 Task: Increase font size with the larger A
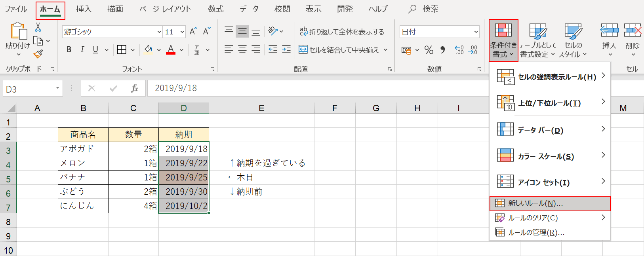coord(193,32)
